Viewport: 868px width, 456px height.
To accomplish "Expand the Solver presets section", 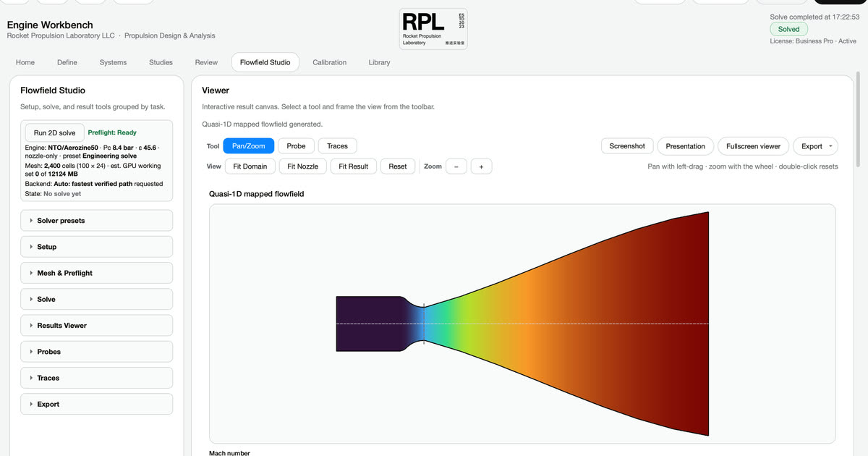I will (96, 221).
